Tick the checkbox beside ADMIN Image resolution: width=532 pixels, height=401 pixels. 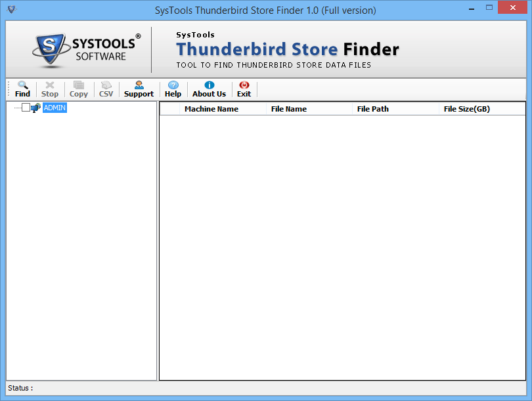pos(26,108)
